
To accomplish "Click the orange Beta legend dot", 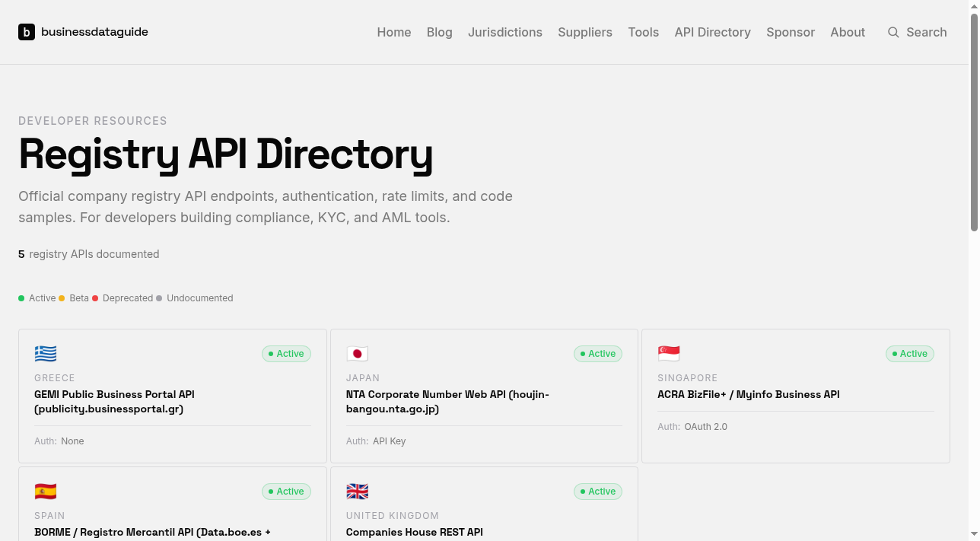I will pyautogui.click(x=62, y=298).
